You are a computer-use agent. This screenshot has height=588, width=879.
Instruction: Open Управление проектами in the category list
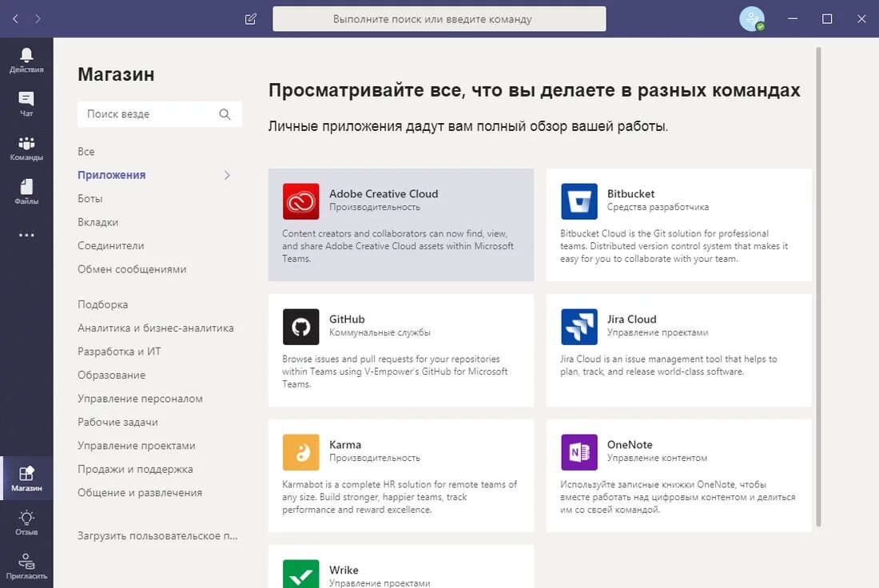(137, 446)
